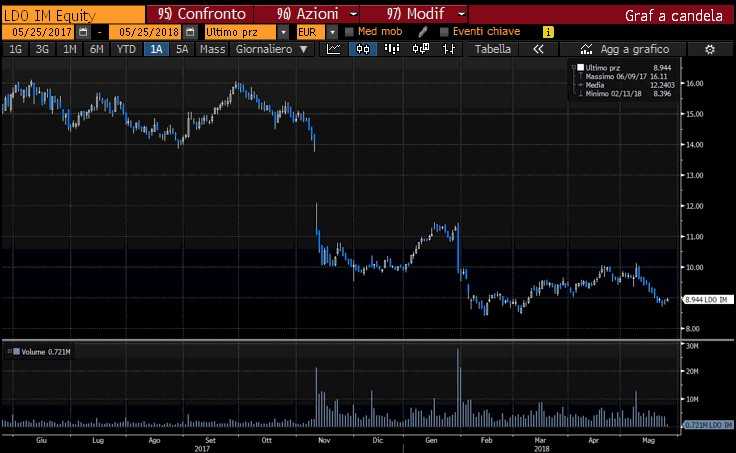Click the 30M volume axis label
The height and width of the screenshot is (453, 736).
tap(692, 346)
